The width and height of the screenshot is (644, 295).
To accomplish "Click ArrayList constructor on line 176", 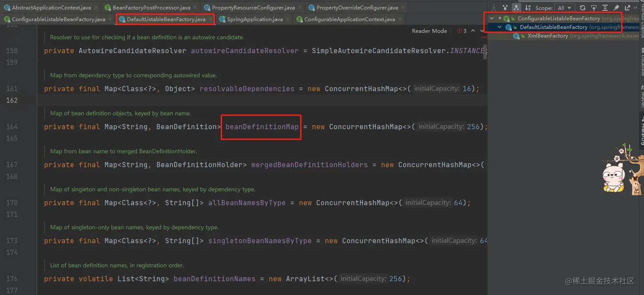I will coord(305,279).
